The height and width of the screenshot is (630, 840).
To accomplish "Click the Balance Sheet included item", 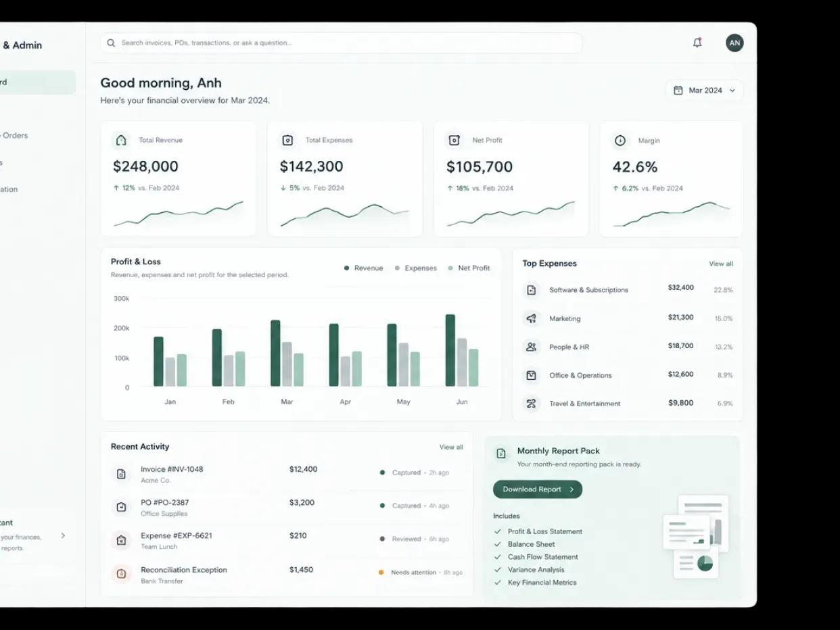I will coord(532,545).
